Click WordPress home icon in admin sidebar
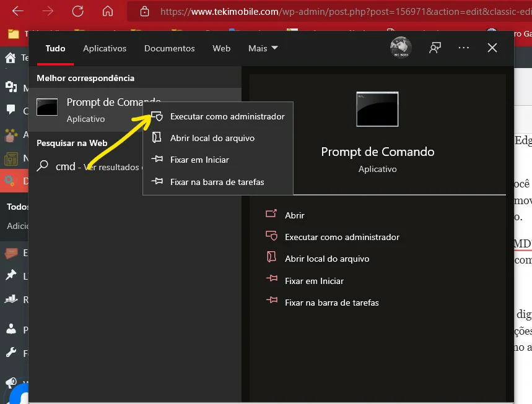The height and width of the screenshot is (404, 532). 11,58
